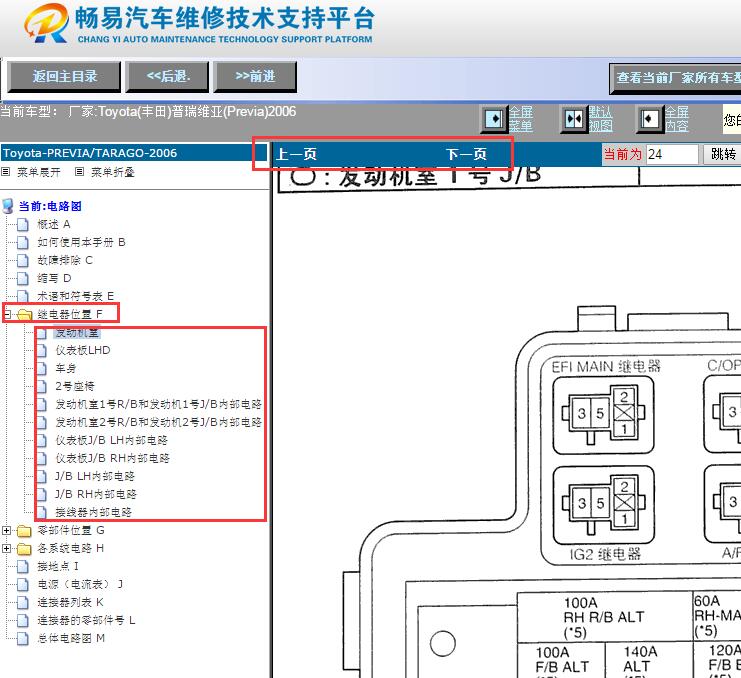The height and width of the screenshot is (678, 741).
Task: Open the 总体电路图 M document
Action: tap(71, 638)
